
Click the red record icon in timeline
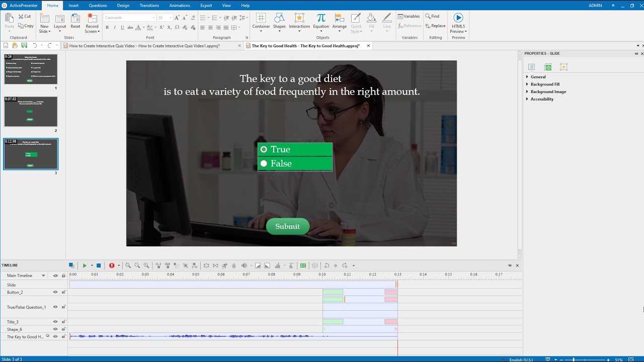[x=112, y=265]
